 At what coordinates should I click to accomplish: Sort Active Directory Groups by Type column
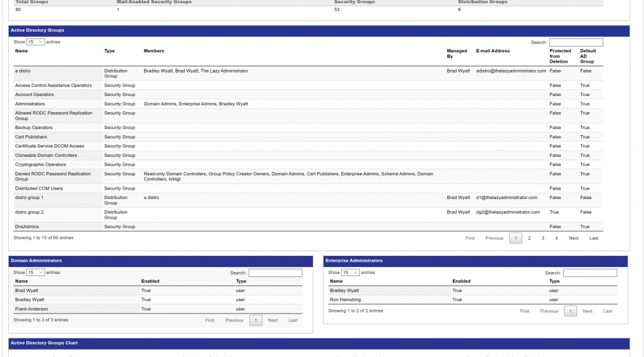tap(109, 51)
